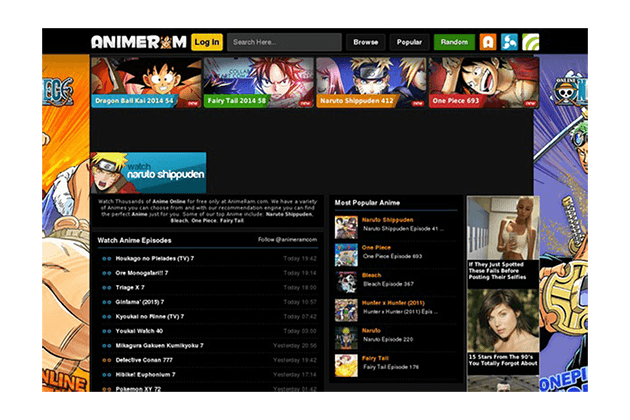
Task: Open the Popular menu
Action: pyautogui.click(x=409, y=42)
